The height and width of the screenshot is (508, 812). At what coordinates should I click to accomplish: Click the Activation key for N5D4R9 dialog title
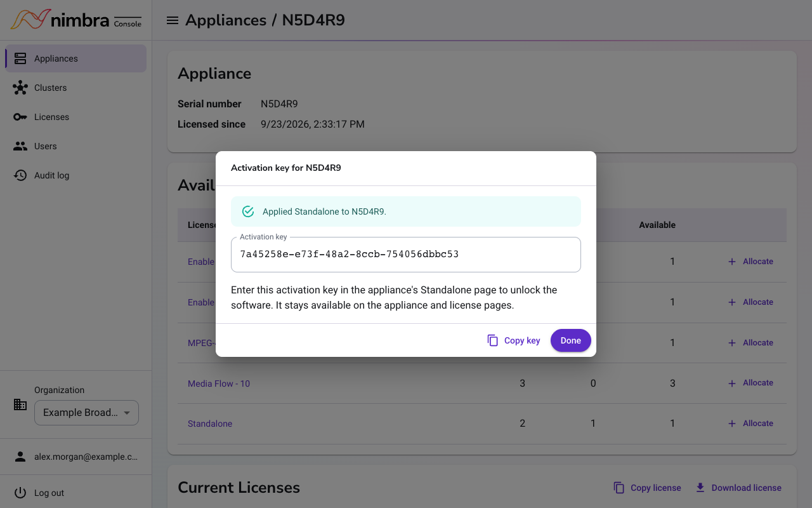click(286, 168)
